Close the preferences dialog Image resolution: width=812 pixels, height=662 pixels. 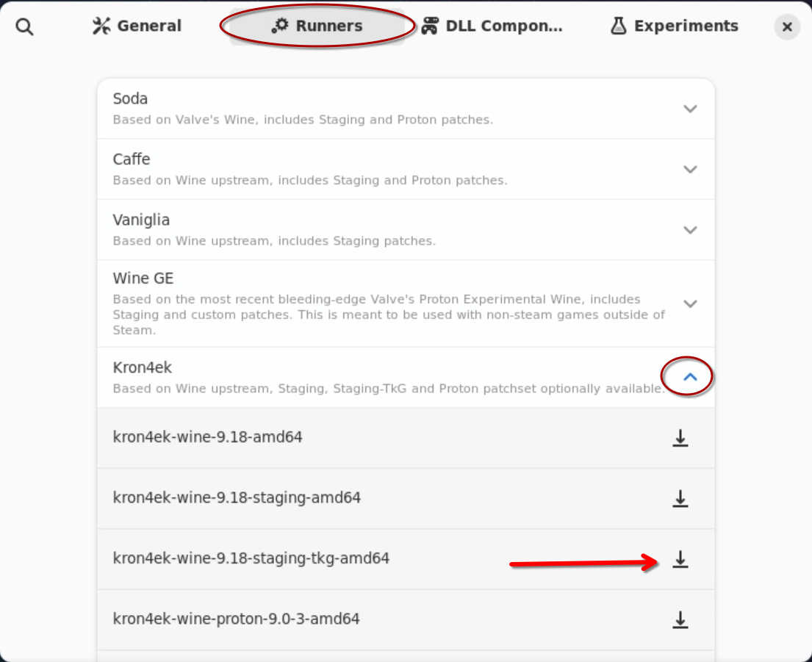point(787,27)
